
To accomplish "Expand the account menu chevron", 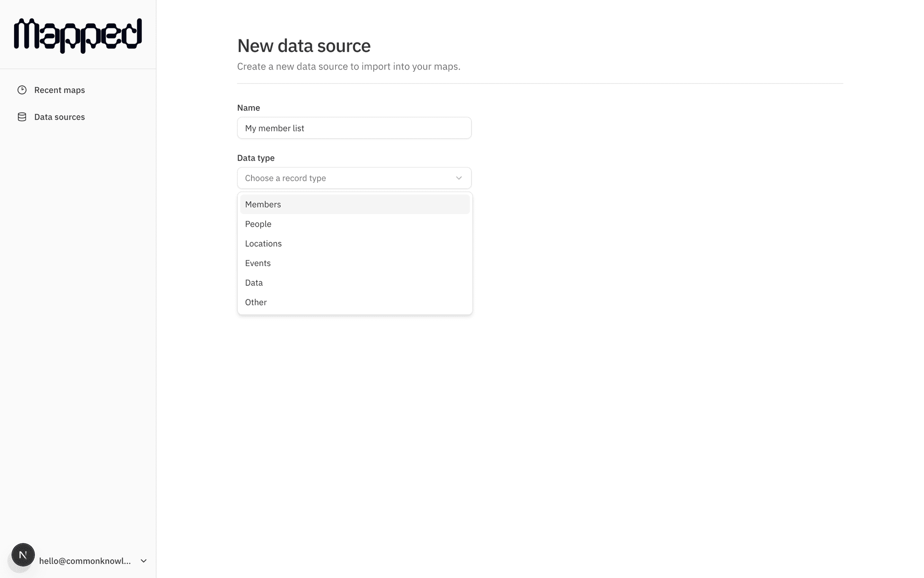I will (x=143, y=561).
